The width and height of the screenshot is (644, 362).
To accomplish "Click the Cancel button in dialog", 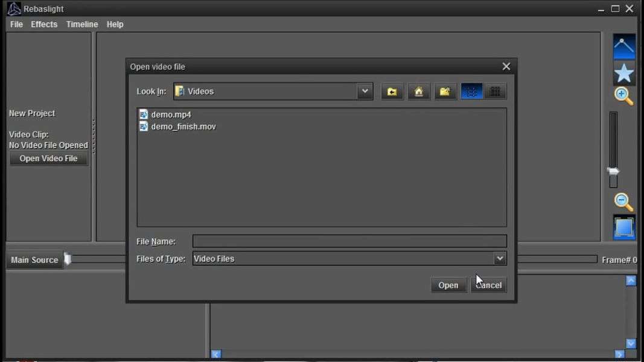I will 489,285.
